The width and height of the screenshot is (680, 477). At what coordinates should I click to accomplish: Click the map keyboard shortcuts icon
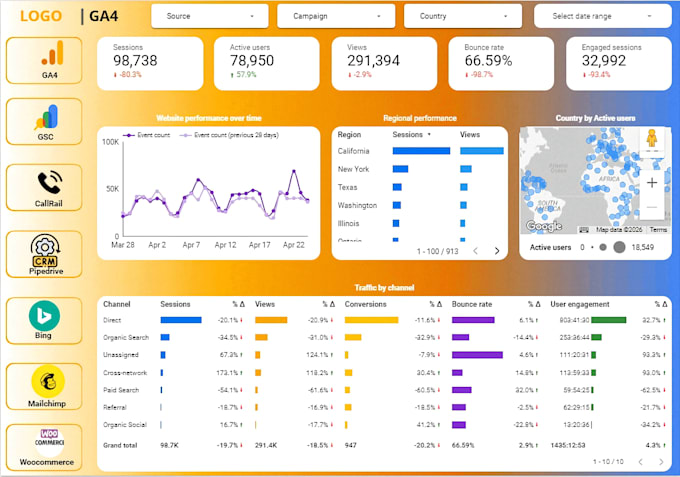[x=584, y=230]
